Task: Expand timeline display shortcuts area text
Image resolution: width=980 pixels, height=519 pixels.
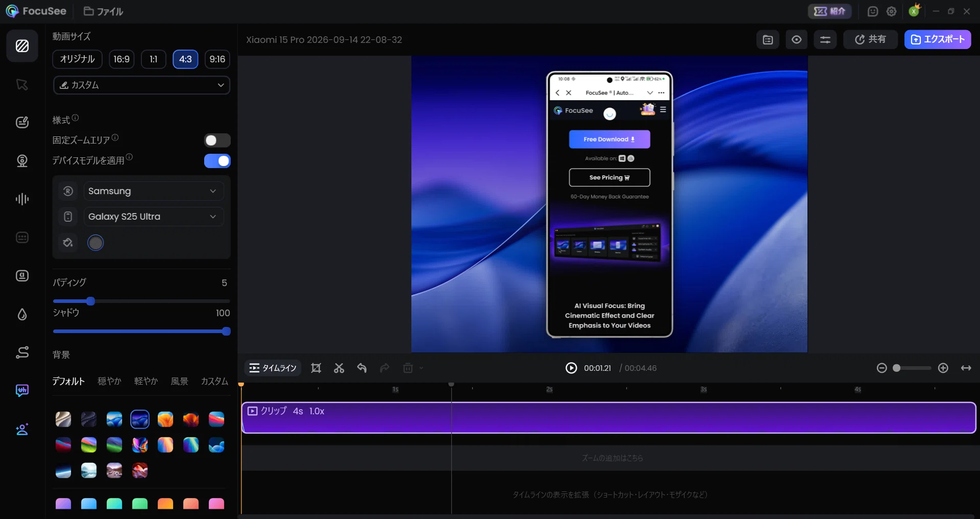Action: tap(610, 494)
